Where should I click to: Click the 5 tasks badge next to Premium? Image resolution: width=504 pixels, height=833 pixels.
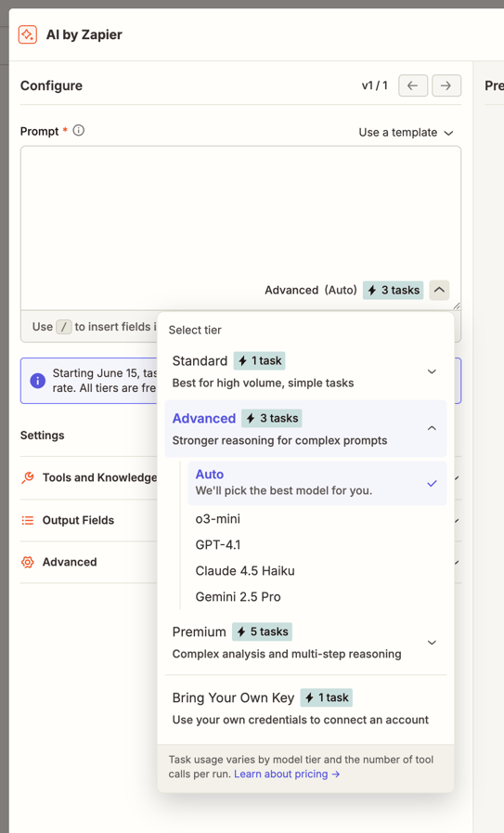pyautogui.click(x=263, y=631)
